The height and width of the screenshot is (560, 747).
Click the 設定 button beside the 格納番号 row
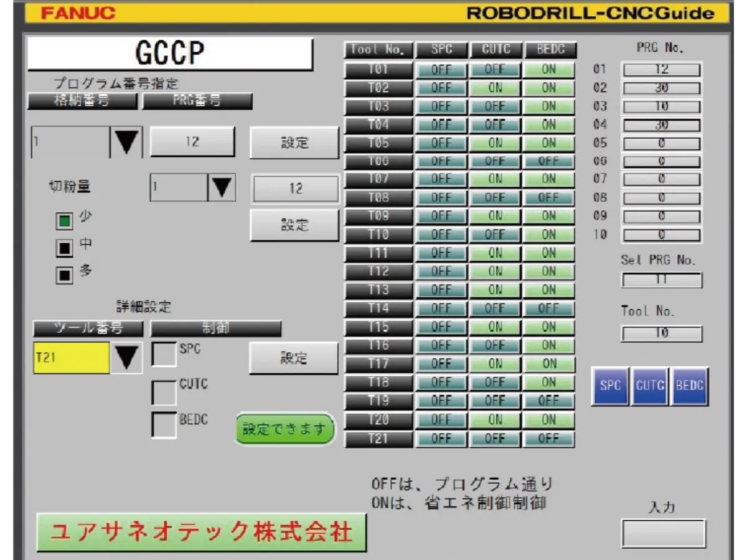(294, 143)
